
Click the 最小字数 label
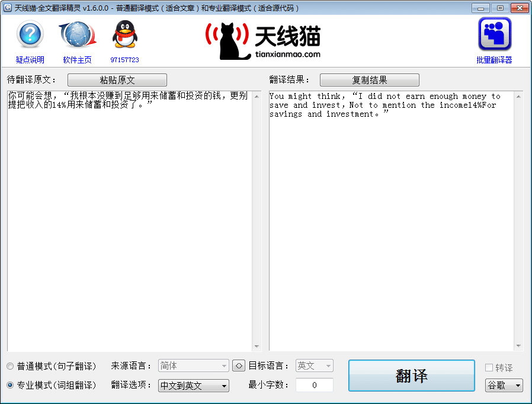click(x=268, y=384)
